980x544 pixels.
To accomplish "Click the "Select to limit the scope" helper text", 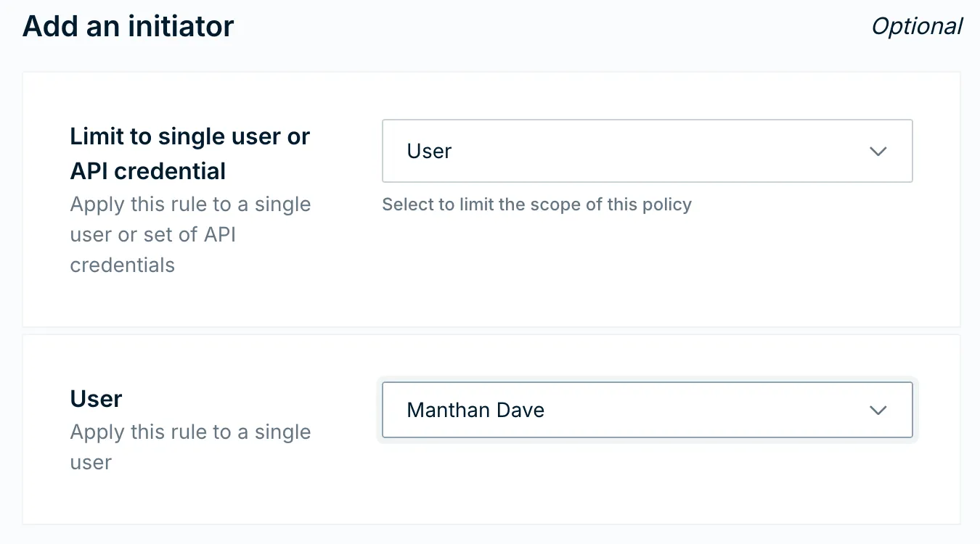I will [536, 205].
